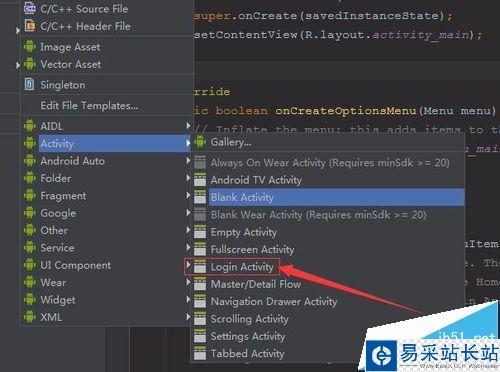This screenshot has height=372, width=500.
Task: Expand the Activity submenu arrow
Action: [x=188, y=143]
